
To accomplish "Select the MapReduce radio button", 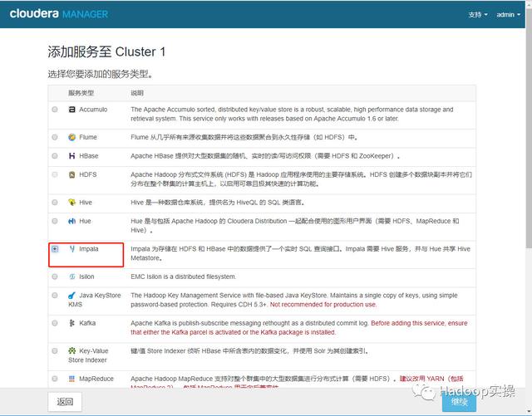I will pos(55,379).
